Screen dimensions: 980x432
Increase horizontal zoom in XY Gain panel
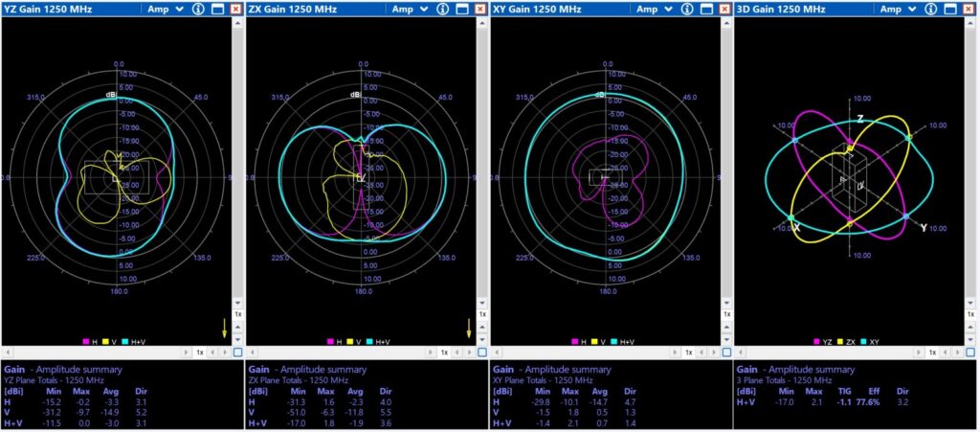pos(714,352)
